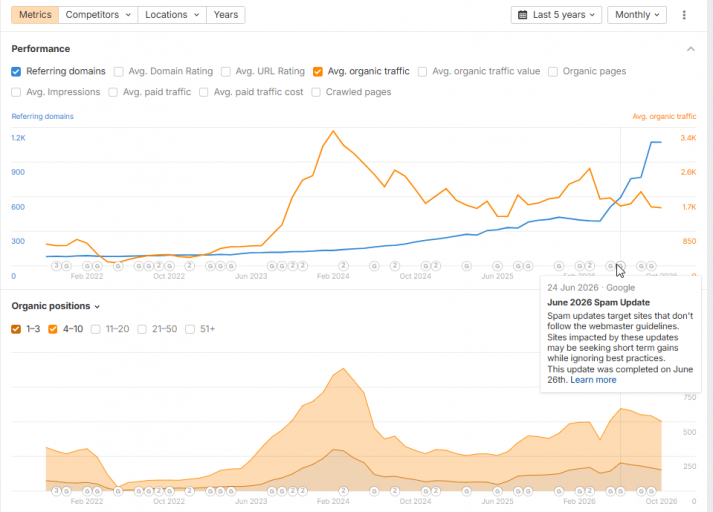Change the Monthly interval dropdown

coord(637,15)
